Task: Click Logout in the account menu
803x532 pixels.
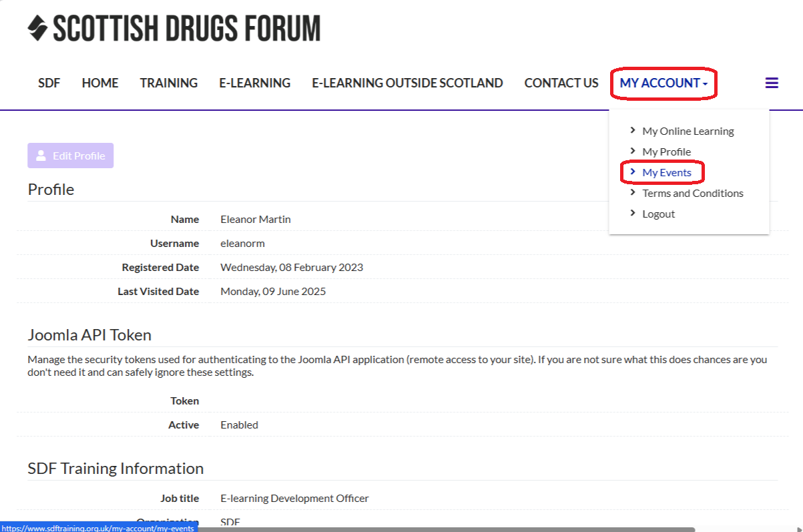Action: point(659,214)
